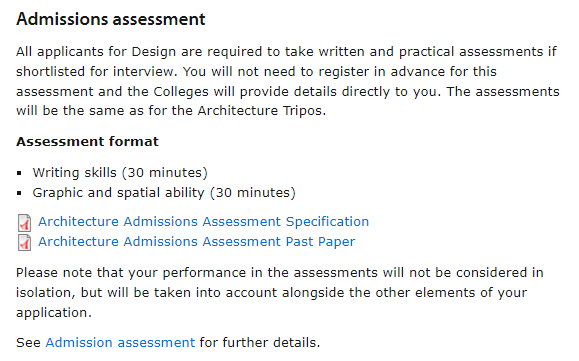Click the word Design in the first sentence
The image size is (579, 361).
pos(154,51)
